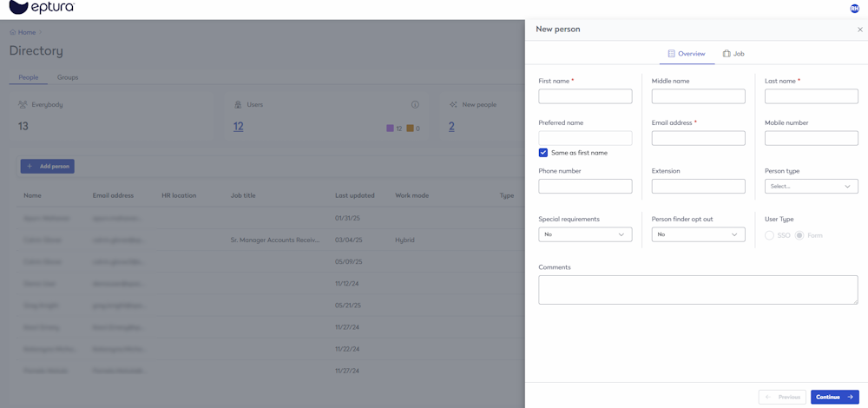Click the Type column header
This screenshot has width=868, height=408.
507,195
